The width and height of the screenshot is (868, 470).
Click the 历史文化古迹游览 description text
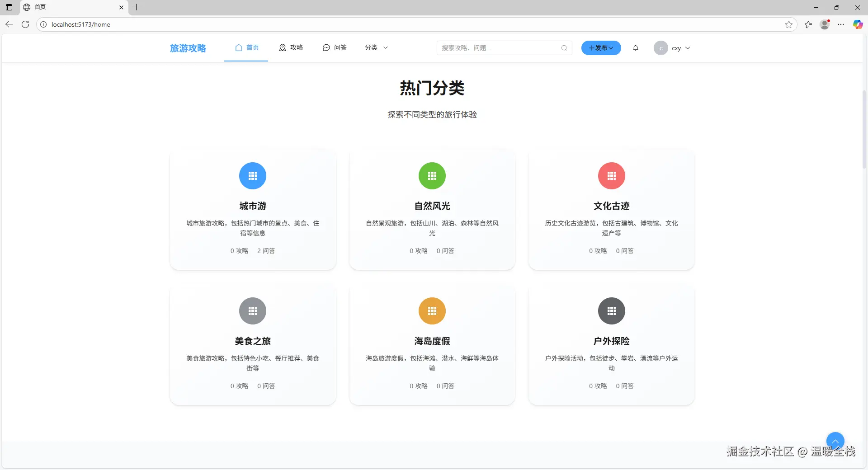(x=612, y=228)
